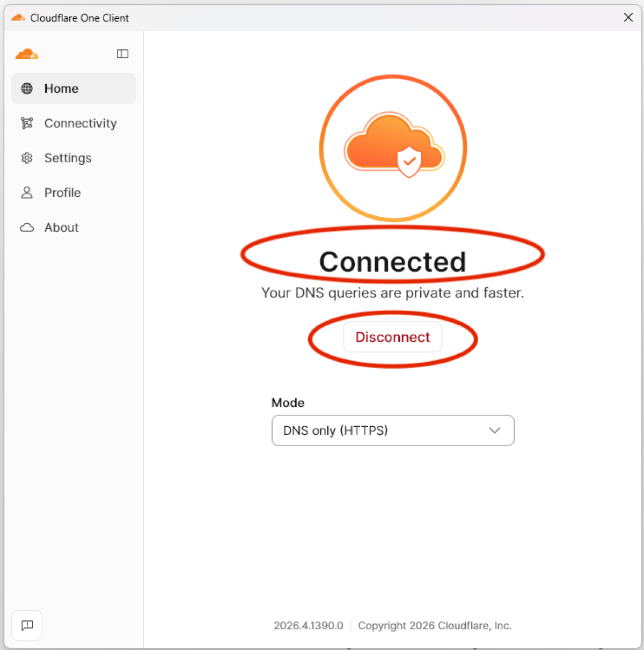
Task: Collapse the sidebar with the panel icon
Action: [122, 54]
